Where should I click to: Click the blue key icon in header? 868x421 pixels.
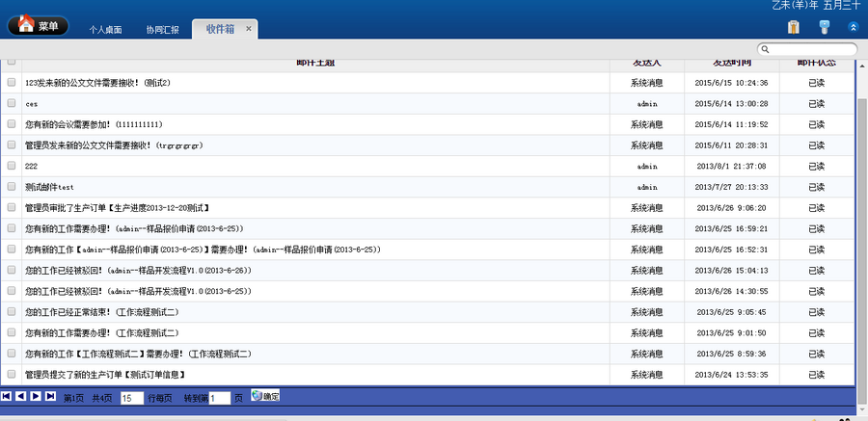[825, 27]
